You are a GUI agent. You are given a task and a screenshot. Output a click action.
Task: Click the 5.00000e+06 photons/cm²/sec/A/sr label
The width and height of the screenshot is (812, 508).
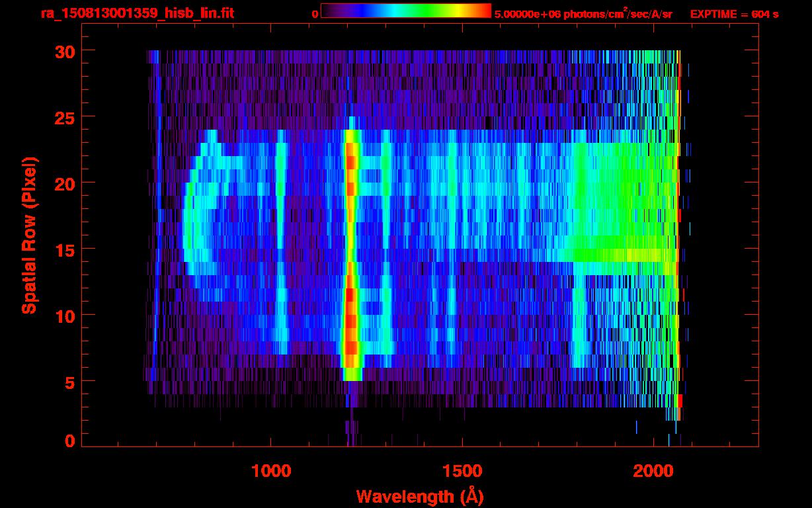tap(583, 14)
